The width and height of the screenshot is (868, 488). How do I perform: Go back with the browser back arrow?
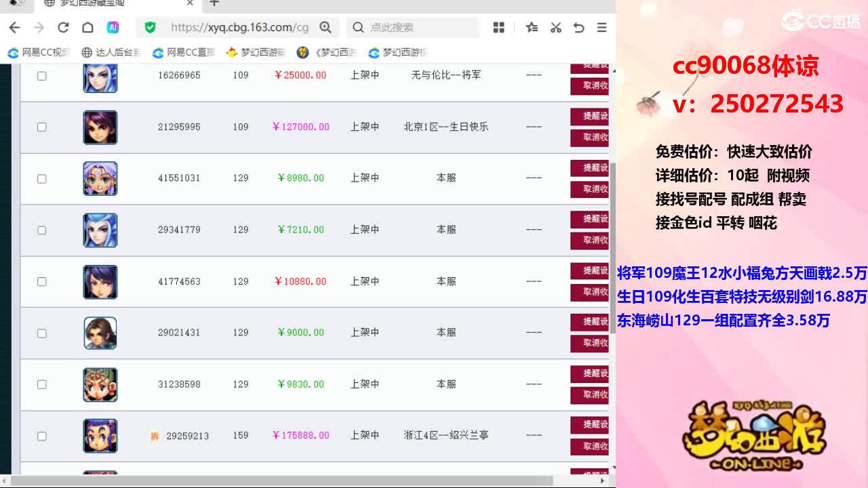pyautogui.click(x=14, y=27)
